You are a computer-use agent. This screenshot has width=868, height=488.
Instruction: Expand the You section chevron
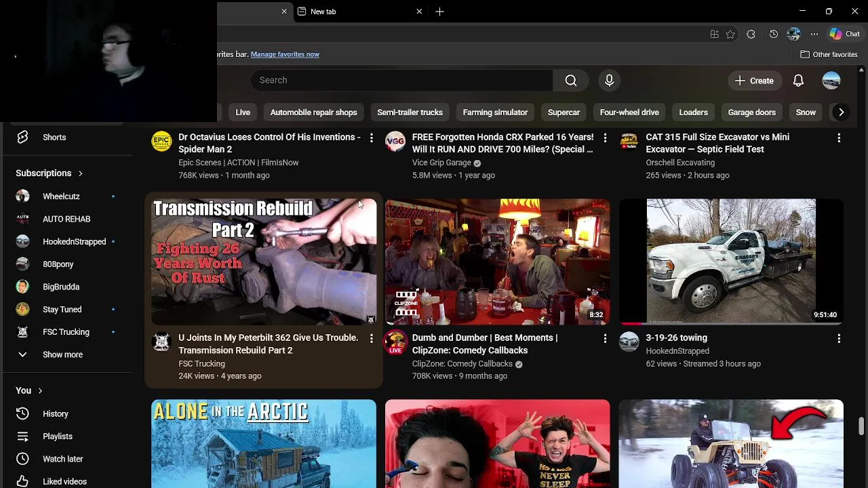pyautogui.click(x=40, y=391)
